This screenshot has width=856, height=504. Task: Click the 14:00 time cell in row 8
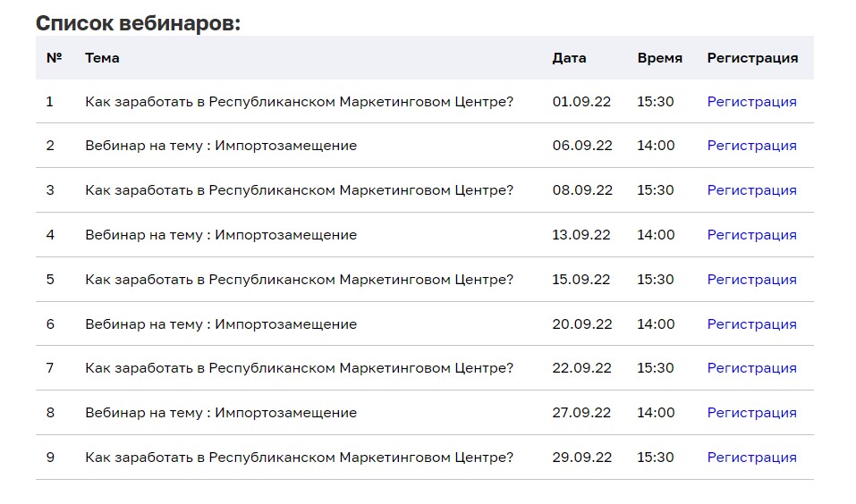point(656,413)
